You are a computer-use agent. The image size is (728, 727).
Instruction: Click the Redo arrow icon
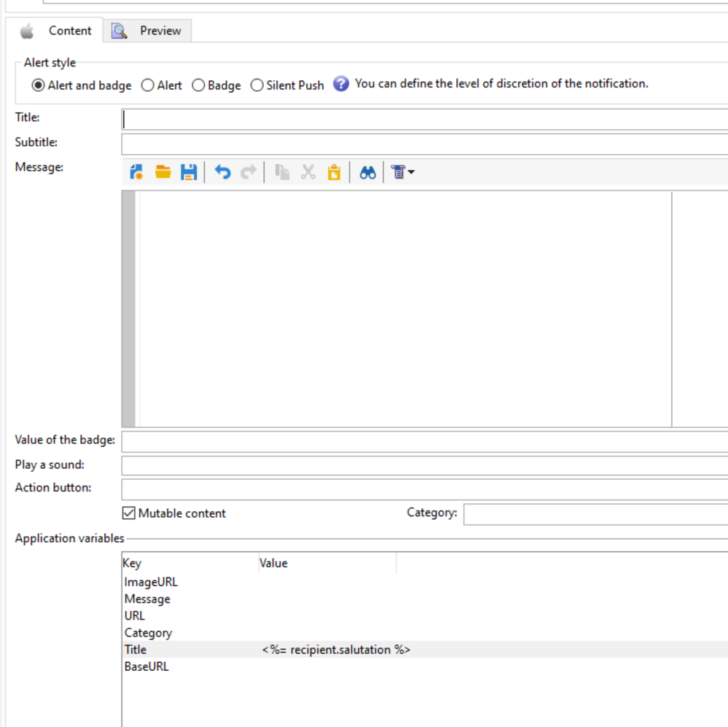click(248, 172)
